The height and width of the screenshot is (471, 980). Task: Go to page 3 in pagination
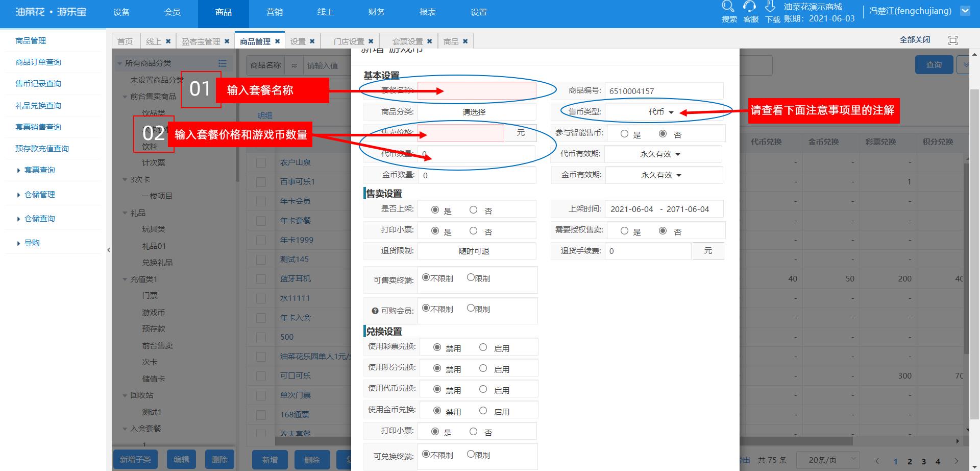pos(923,461)
